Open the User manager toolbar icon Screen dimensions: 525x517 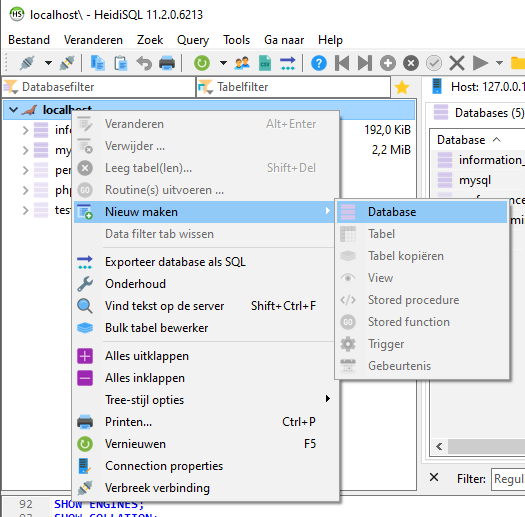click(x=242, y=63)
